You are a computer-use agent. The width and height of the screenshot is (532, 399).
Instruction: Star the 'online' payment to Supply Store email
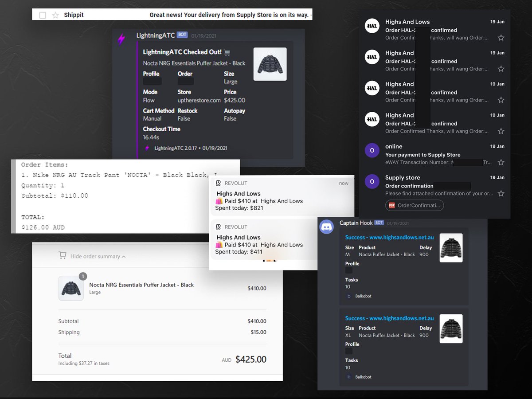501,163
